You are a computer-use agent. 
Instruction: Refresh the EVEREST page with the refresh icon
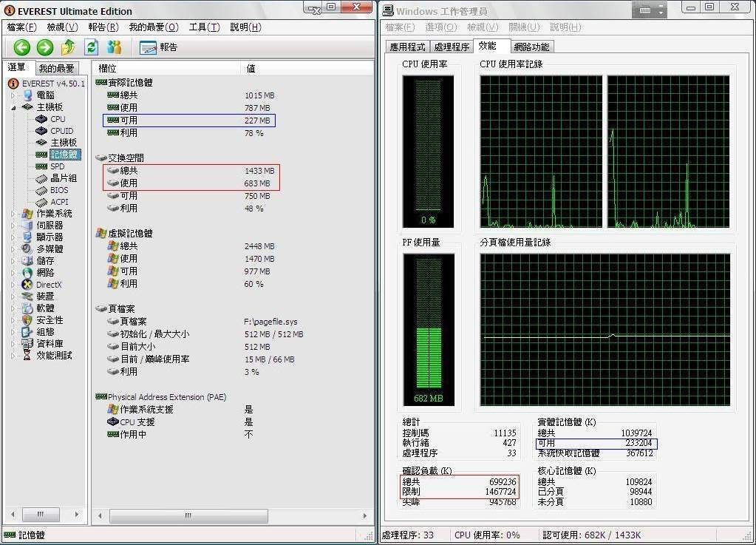(x=91, y=47)
